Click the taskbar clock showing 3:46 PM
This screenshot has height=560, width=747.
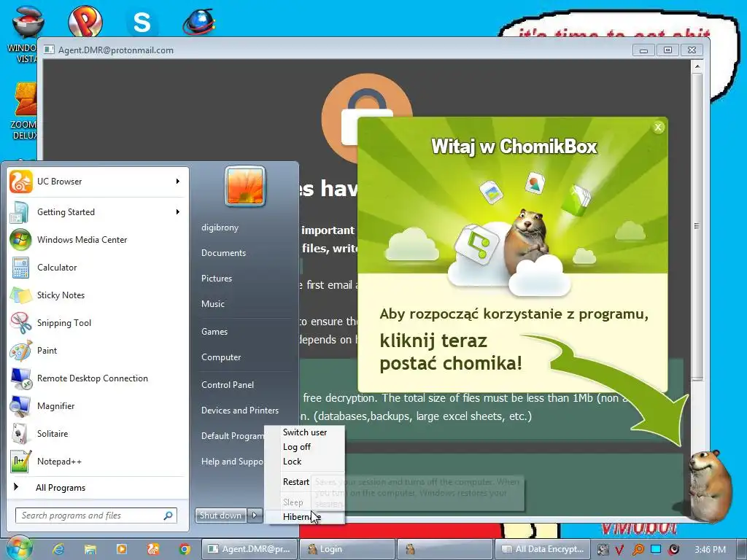click(x=711, y=550)
